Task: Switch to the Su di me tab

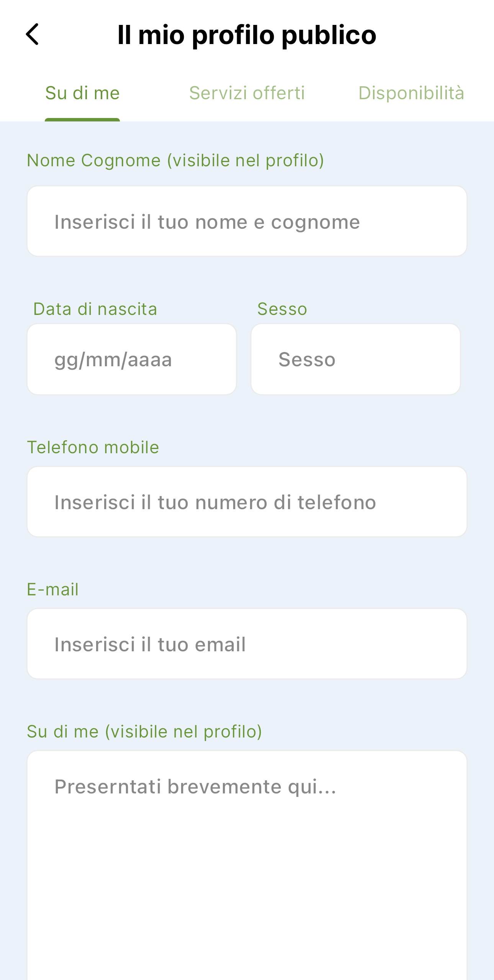Action: click(x=82, y=93)
